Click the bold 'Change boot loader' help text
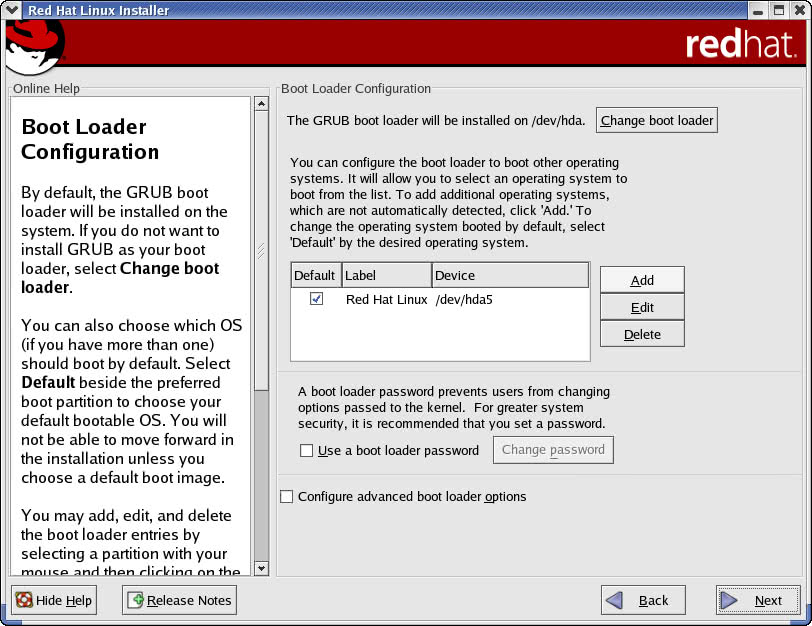 pyautogui.click(x=120, y=278)
